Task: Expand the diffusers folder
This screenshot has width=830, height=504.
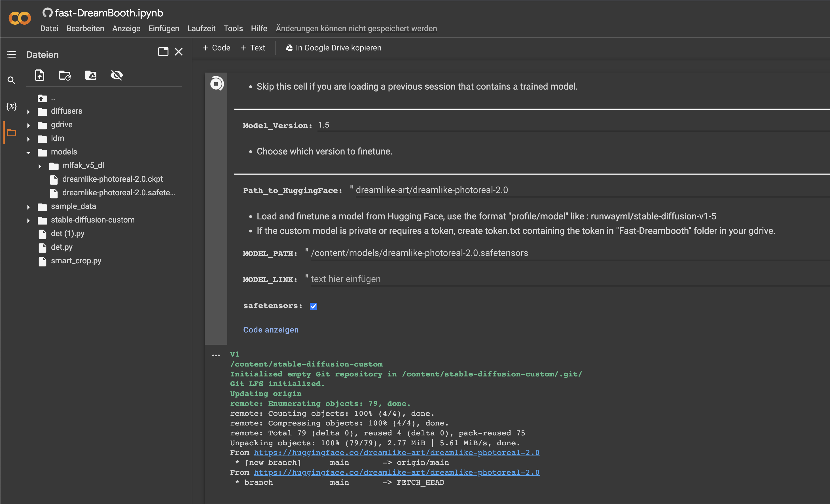Action: coord(28,111)
